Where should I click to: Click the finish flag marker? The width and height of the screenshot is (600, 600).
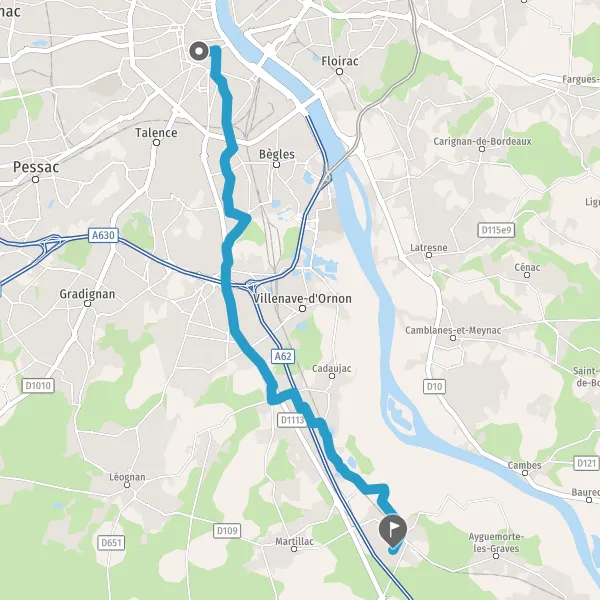click(x=393, y=530)
